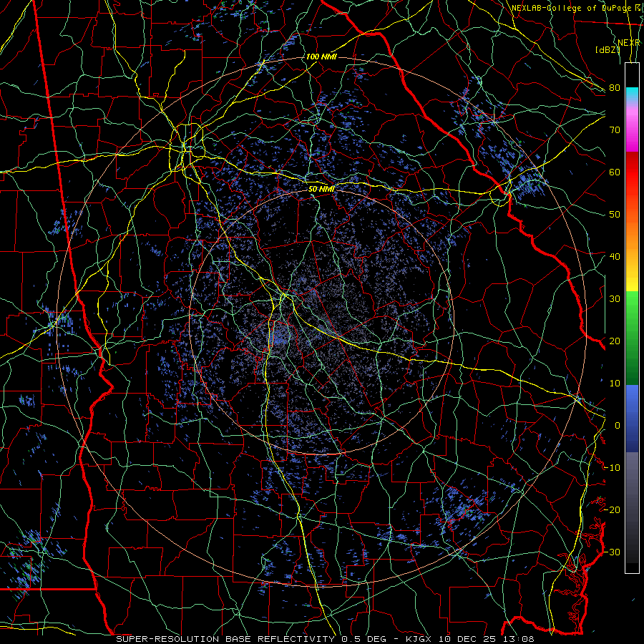The width and height of the screenshot is (644, 644).
Task: Click the [dBZ] unit label
Action: 607,50
